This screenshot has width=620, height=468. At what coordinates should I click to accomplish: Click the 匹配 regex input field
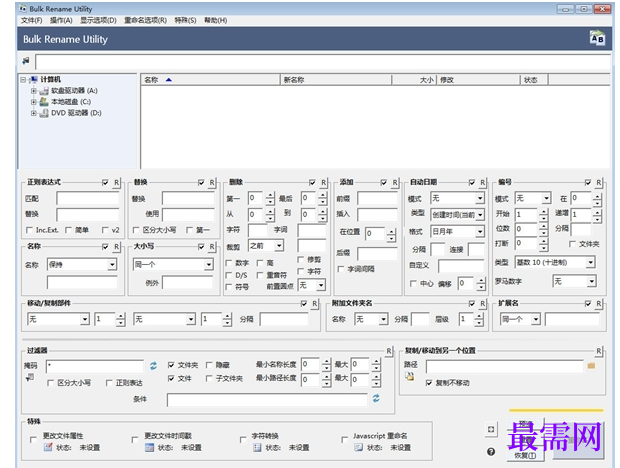click(x=87, y=198)
